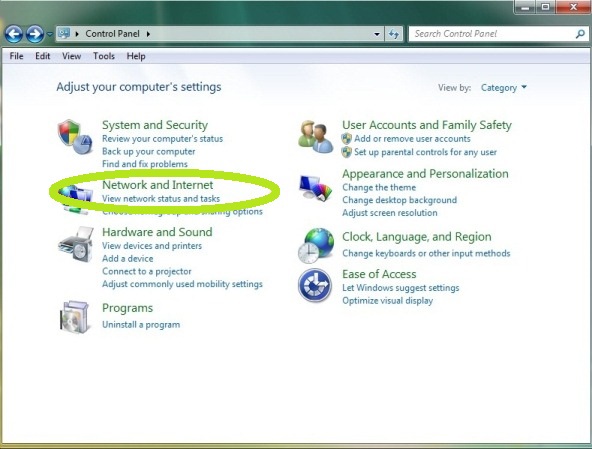592x449 pixels.
Task: Open Network and Internet category
Action: pyautogui.click(x=158, y=185)
